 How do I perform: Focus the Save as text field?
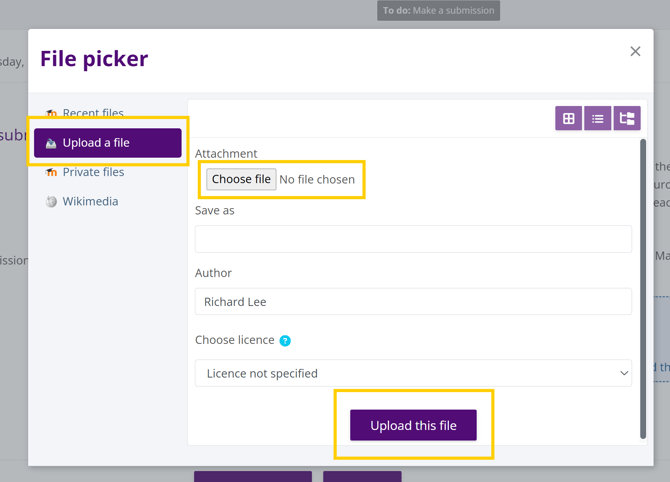click(x=413, y=239)
